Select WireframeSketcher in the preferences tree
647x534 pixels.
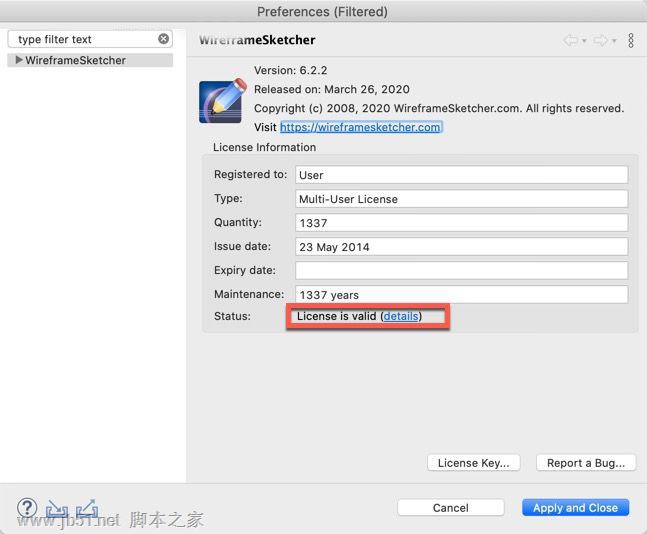click(75, 60)
